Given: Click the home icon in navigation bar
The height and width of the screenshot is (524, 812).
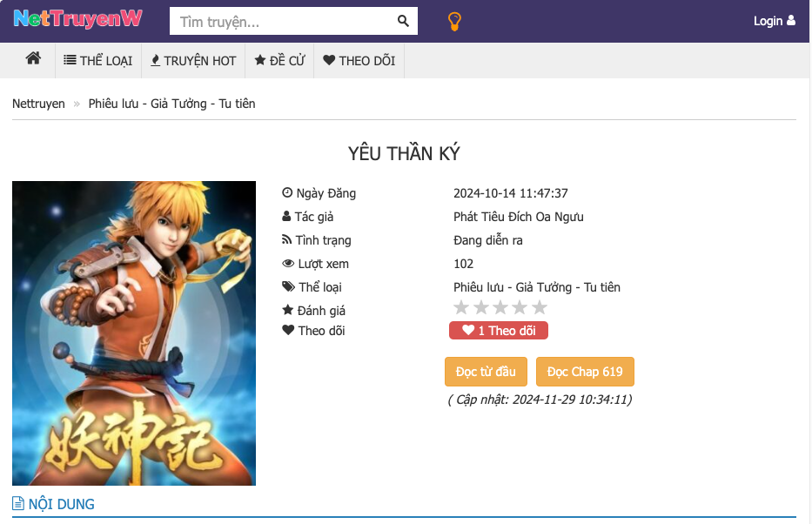Looking at the screenshot, I should (33, 59).
